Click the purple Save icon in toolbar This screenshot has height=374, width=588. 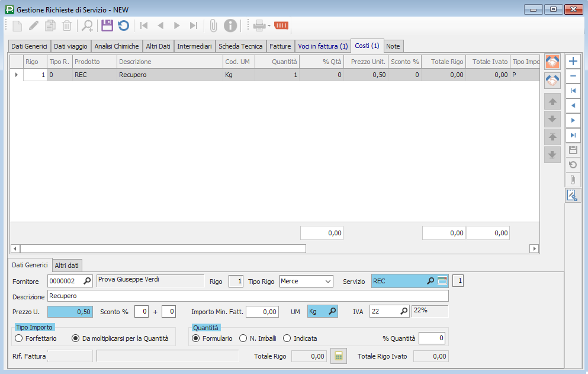(x=107, y=25)
